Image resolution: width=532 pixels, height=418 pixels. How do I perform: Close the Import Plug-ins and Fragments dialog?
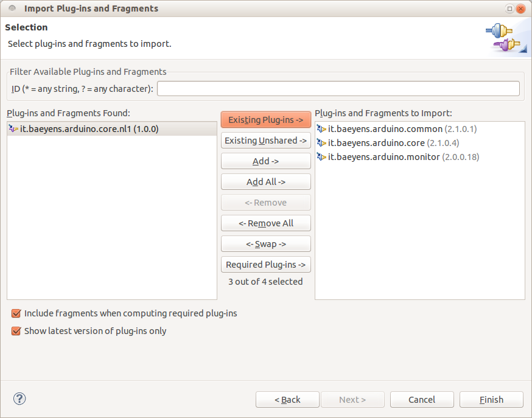click(x=520, y=9)
